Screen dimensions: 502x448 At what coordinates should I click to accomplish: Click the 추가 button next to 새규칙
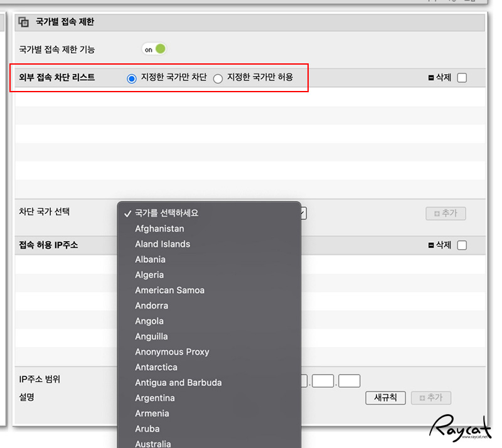click(x=431, y=398)
